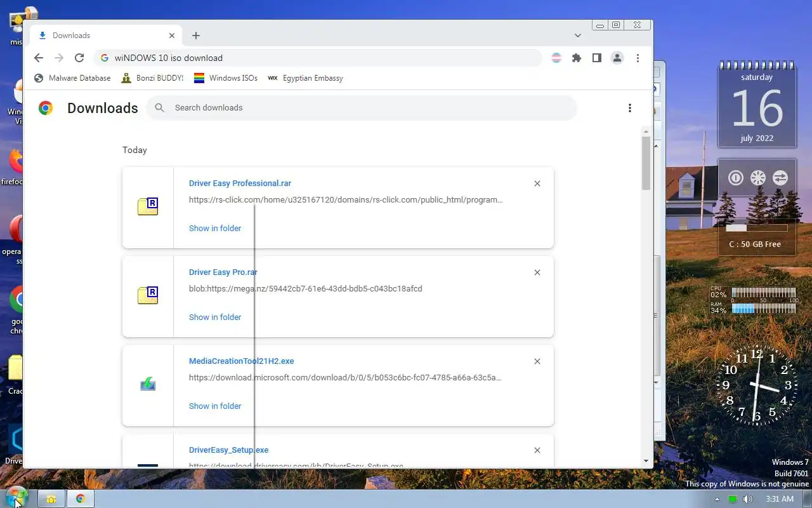
Task: Open the Chrome profile avatar icon
Action: tap(617, 58)
